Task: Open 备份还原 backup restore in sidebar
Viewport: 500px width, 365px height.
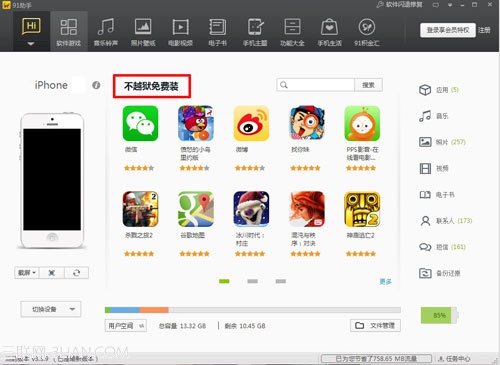Action: click(x=440, y=273)
